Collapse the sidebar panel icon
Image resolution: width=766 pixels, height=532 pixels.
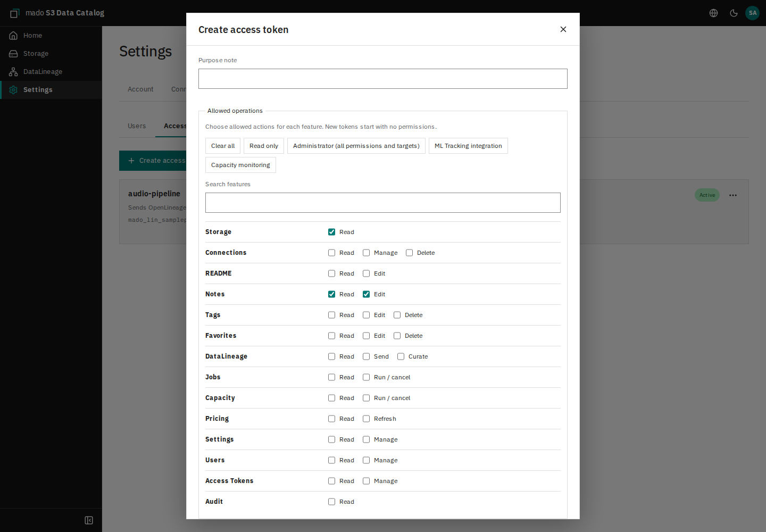tap(89, 520)
